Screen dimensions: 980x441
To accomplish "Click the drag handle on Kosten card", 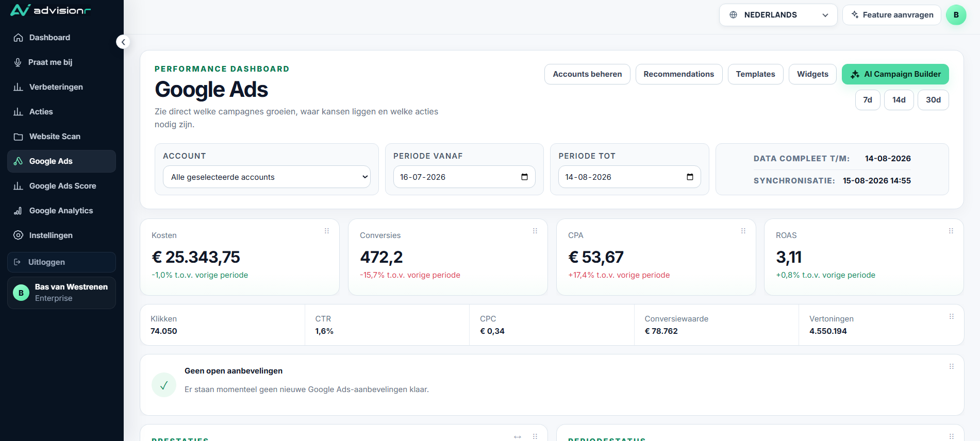I will (327, 231).
